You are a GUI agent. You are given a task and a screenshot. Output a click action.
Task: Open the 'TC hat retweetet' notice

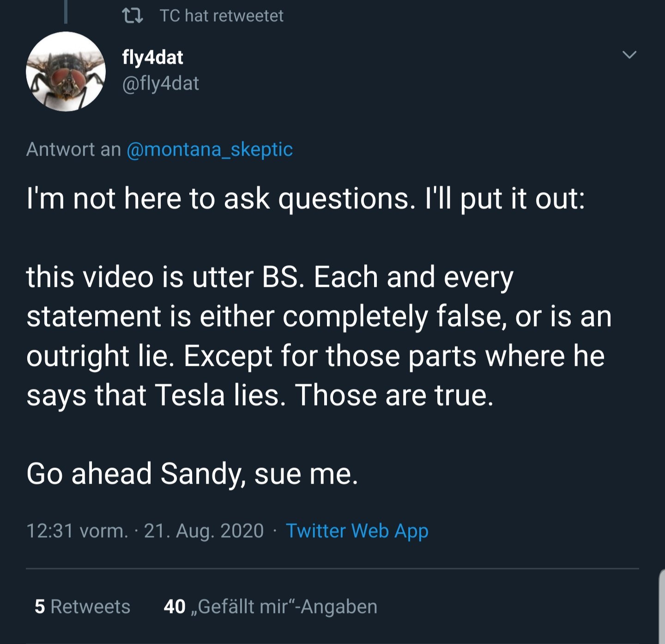click(x=221, y=16)
